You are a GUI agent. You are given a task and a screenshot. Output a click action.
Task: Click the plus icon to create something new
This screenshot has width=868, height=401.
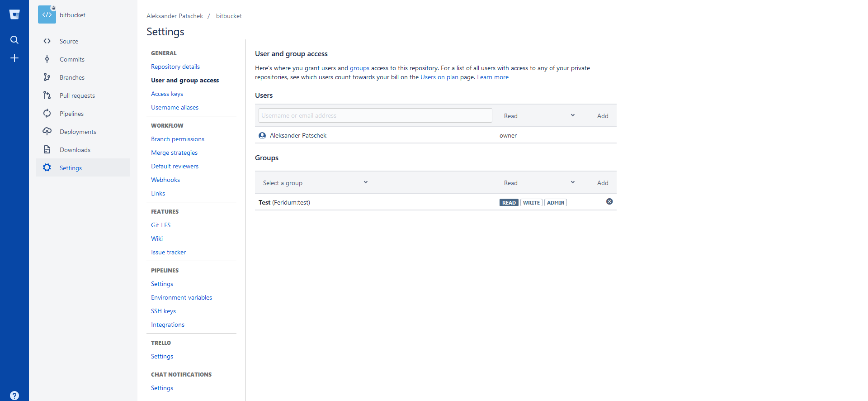click(14, 58)
